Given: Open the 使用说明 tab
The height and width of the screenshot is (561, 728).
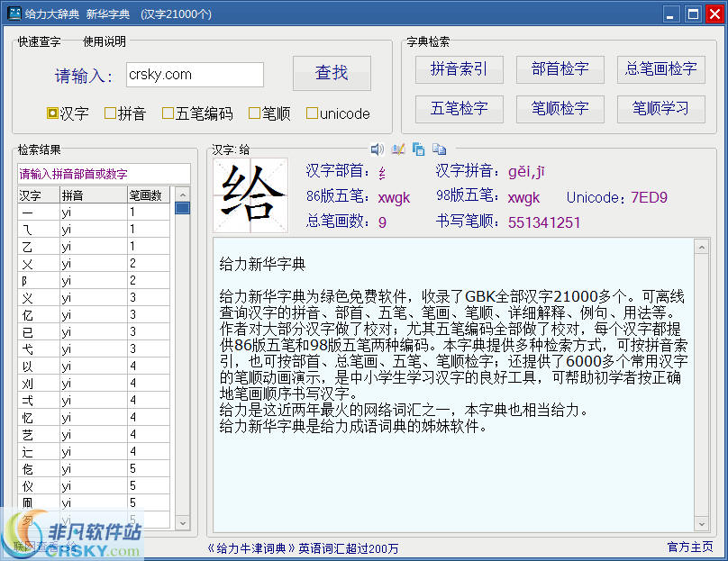Looking at the screenshot, I should click(105, 41).
